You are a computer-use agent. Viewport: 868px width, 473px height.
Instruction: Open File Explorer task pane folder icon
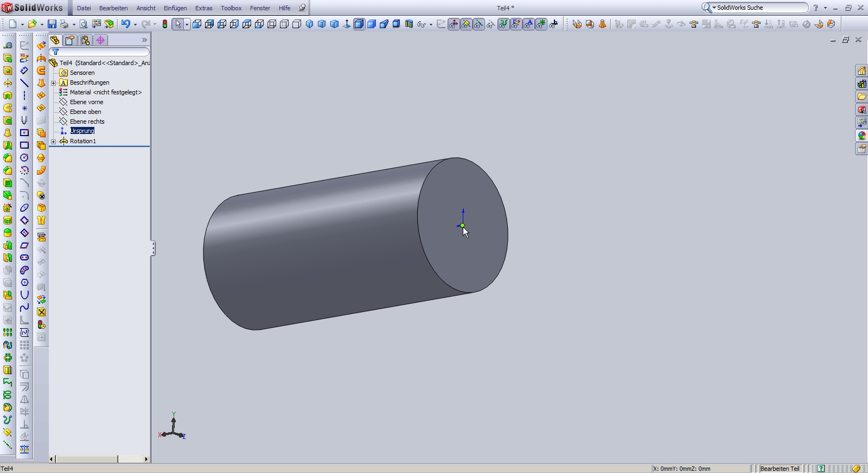coord(861,97)
